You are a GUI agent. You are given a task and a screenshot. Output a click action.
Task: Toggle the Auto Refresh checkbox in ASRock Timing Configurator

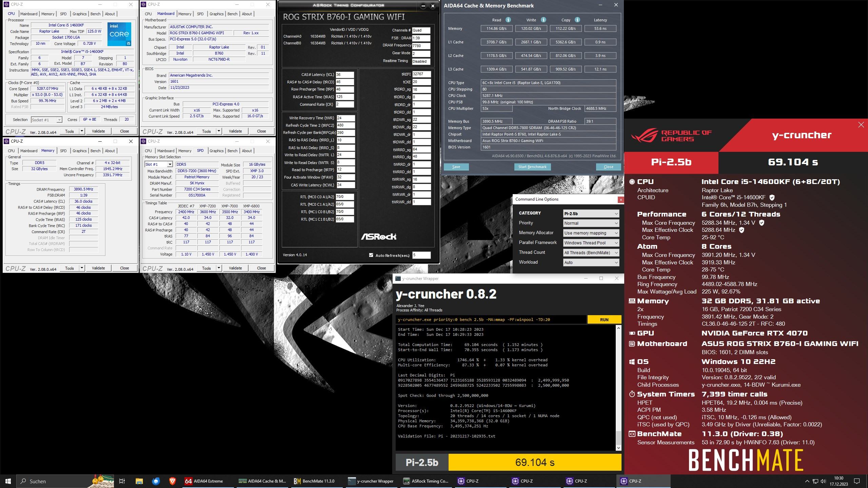pos(371,255)
